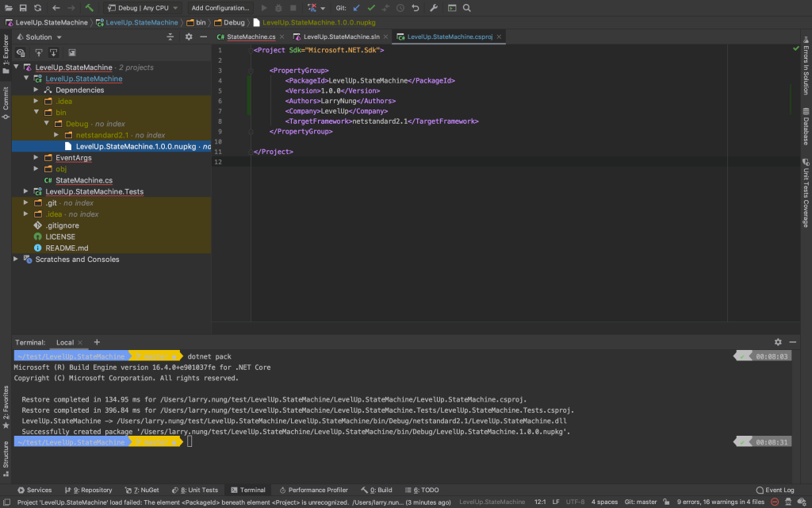The height and width of the screenshot is (508, 812).
Task: Click green inspection checkmark above editor scrollbar
Action: 796,48
